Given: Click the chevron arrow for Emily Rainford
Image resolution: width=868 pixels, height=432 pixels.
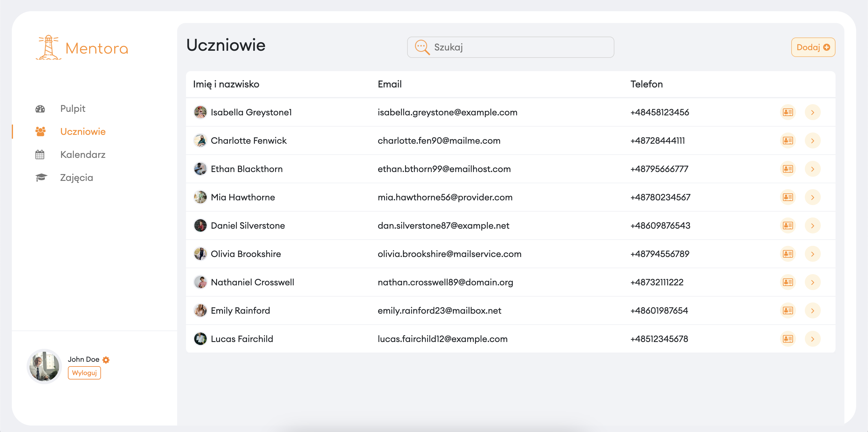Looking at the screenshot, I should pos(812,310).
